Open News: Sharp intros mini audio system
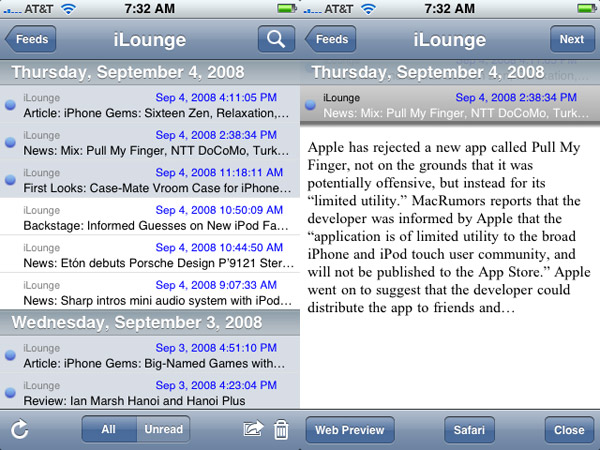 click(150, 292)
